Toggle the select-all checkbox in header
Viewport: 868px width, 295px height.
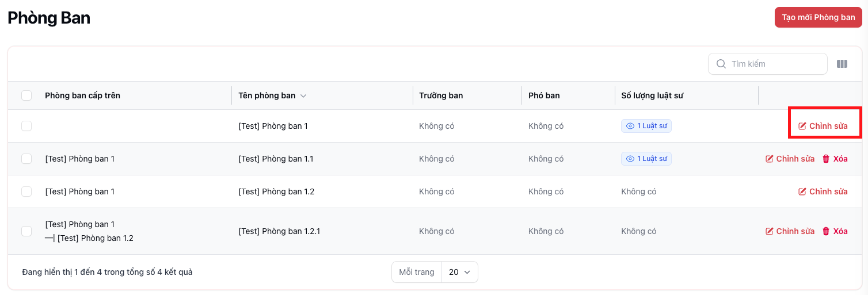tap(26, 95)
